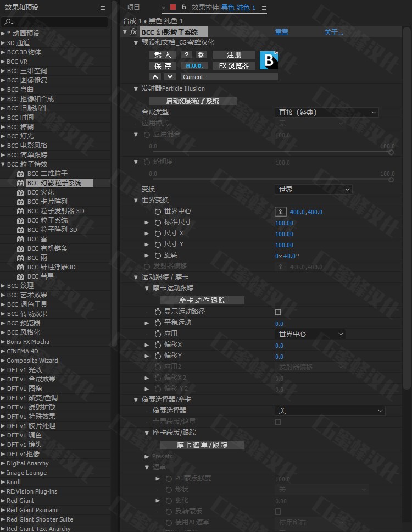
Task: Click the 透明度 slider handle
Action: pyautogui.click(x=391, y=180)
